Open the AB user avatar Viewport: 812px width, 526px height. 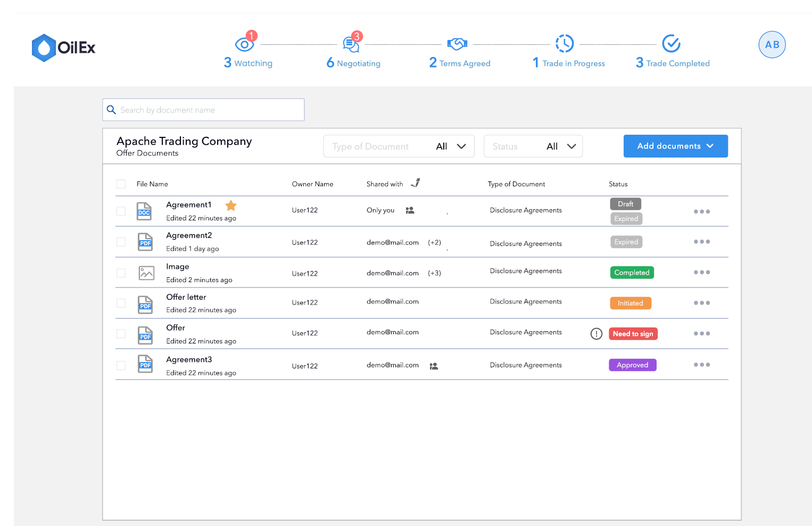click(772, 45)
